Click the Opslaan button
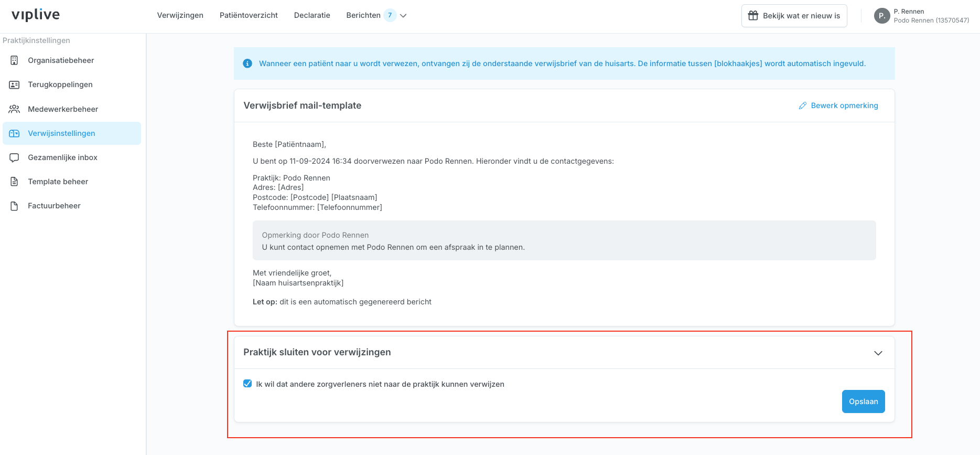 (x=863, y=401)
